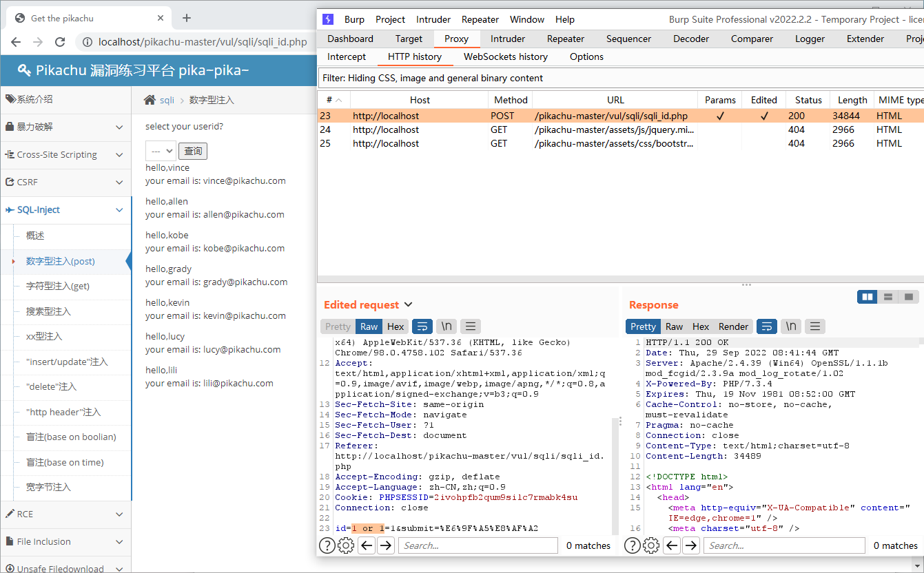924x573 pixels.
Task: Open help icon beside Response search
Action: click(x=633, y=545)
